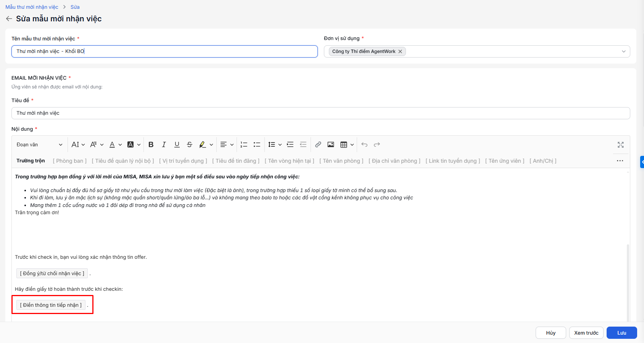Image resolution: width=644 pixels, height=343 pixels.
Task: Undo the last edit
Action: click(364, 144)
